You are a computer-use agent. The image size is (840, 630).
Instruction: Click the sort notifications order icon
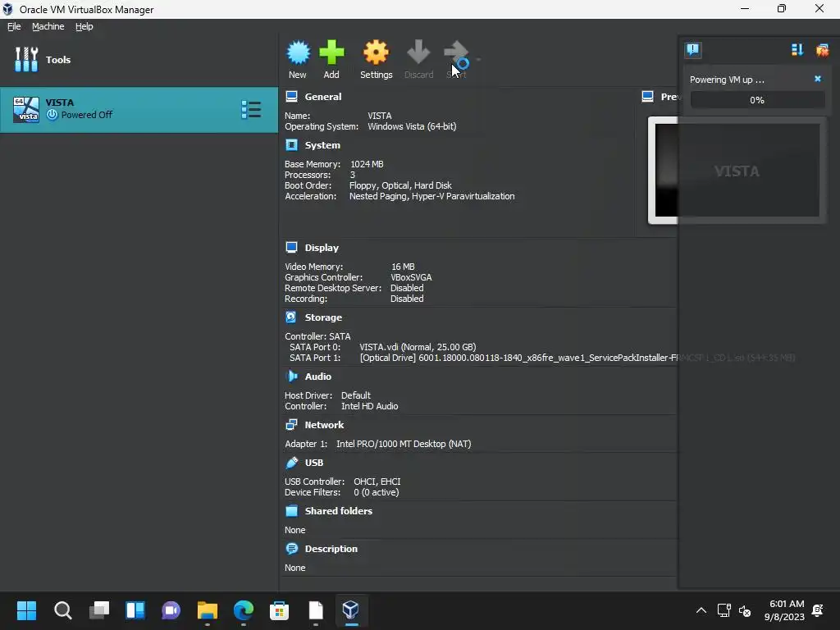[x=797, y=50]
